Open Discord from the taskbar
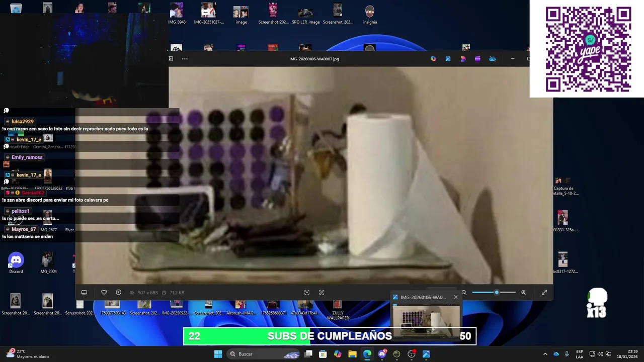 coord(382,354)
